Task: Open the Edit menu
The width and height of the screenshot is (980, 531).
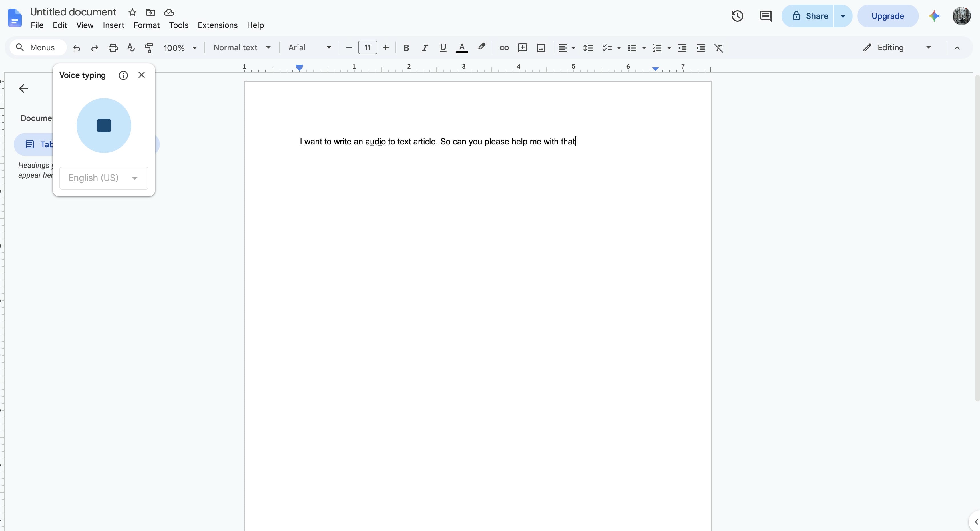Action: pyautogui.click(x=60, y=25)
